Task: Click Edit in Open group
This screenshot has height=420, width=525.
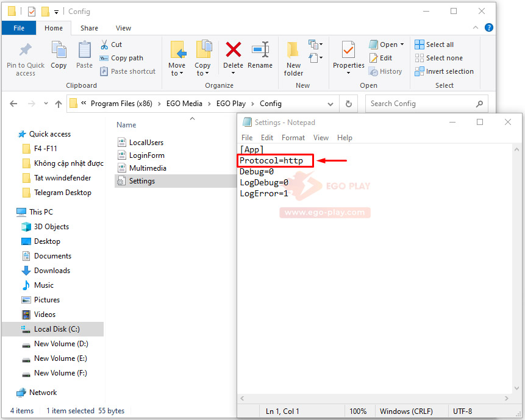Action: (x=380, y=58)
